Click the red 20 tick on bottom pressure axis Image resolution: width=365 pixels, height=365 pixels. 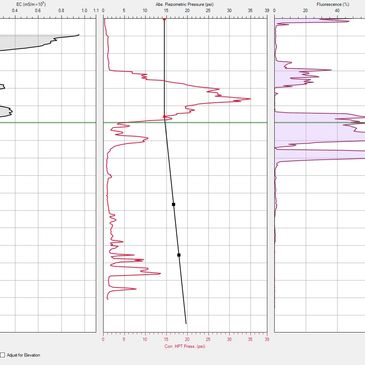point(187,340)
